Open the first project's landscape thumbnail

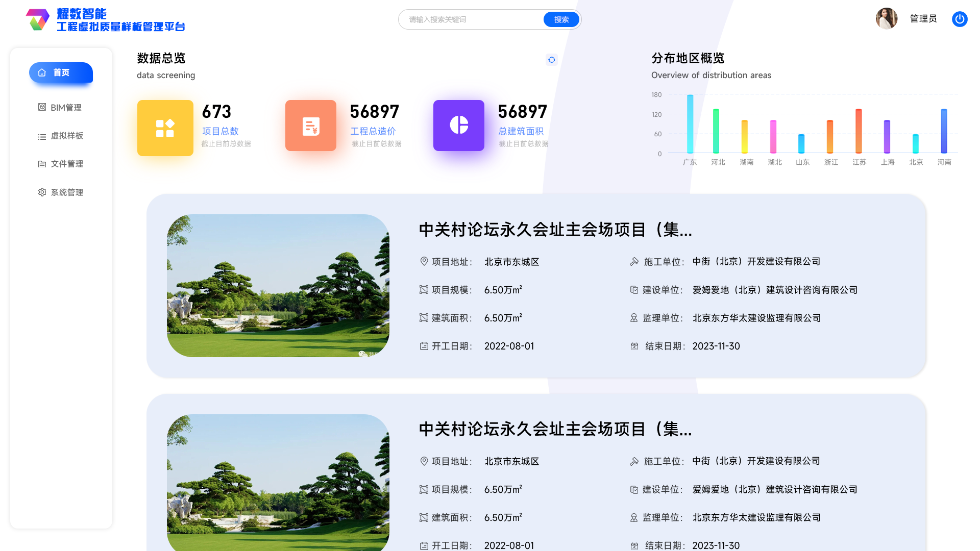tap(278, 285)
